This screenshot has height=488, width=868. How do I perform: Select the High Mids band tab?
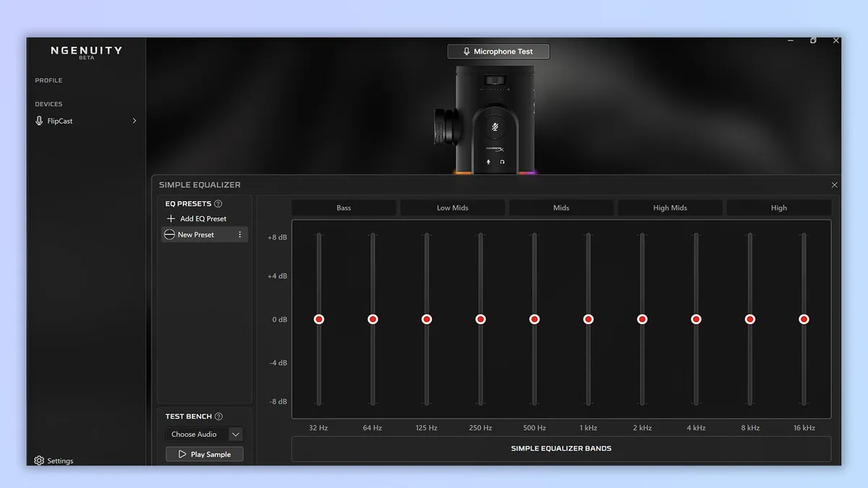pos(670,208)
